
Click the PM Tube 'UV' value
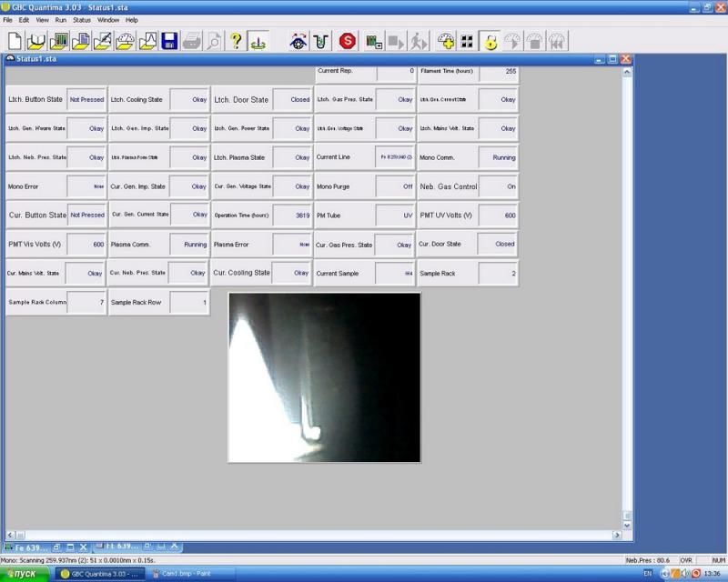click(395, 216)
